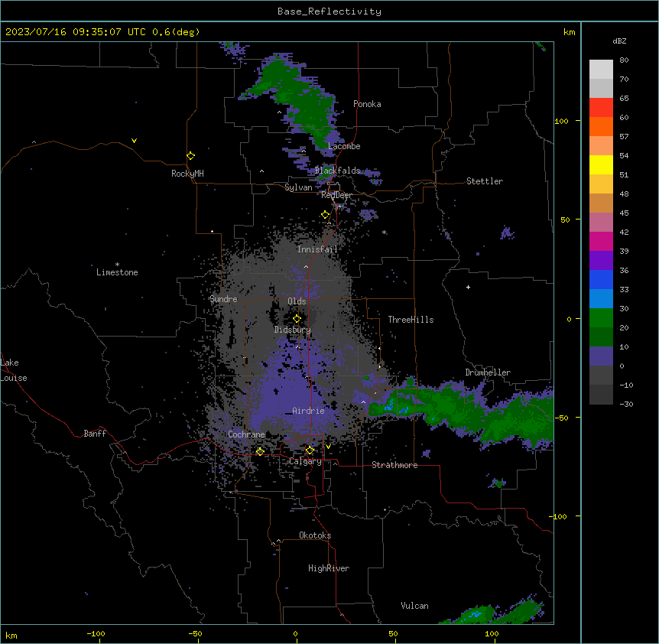This screenshot has height=644, width=659.
Task: Click the red 65 dBZ legend swatch
Action: click(601, 107)
